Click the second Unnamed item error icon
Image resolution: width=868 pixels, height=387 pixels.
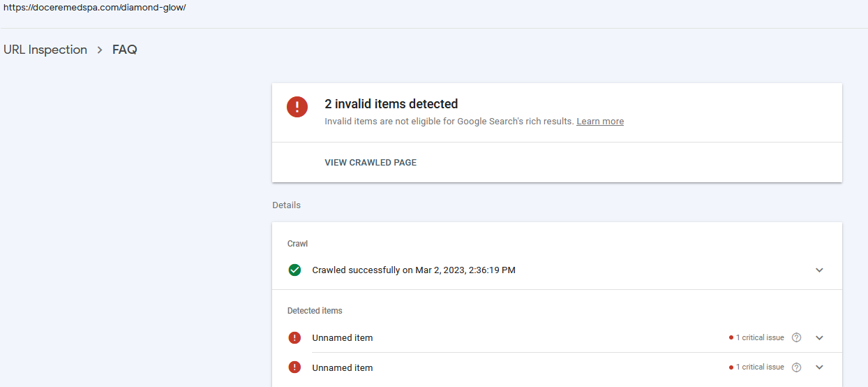(x=294, y=367)
